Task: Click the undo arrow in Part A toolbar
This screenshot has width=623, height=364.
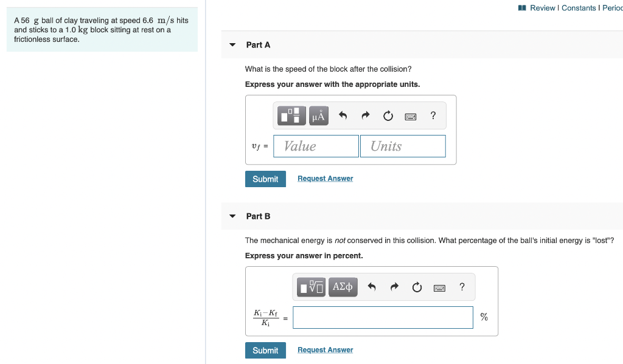Action: (x=341, y=115)
